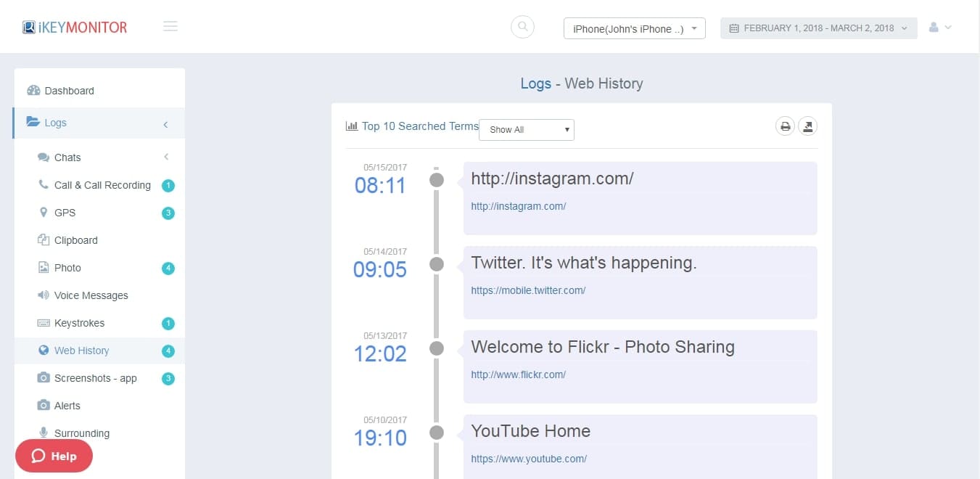Click the badge next to Call & Call Recording
This screenshot has height=479, width=980.
168,186
